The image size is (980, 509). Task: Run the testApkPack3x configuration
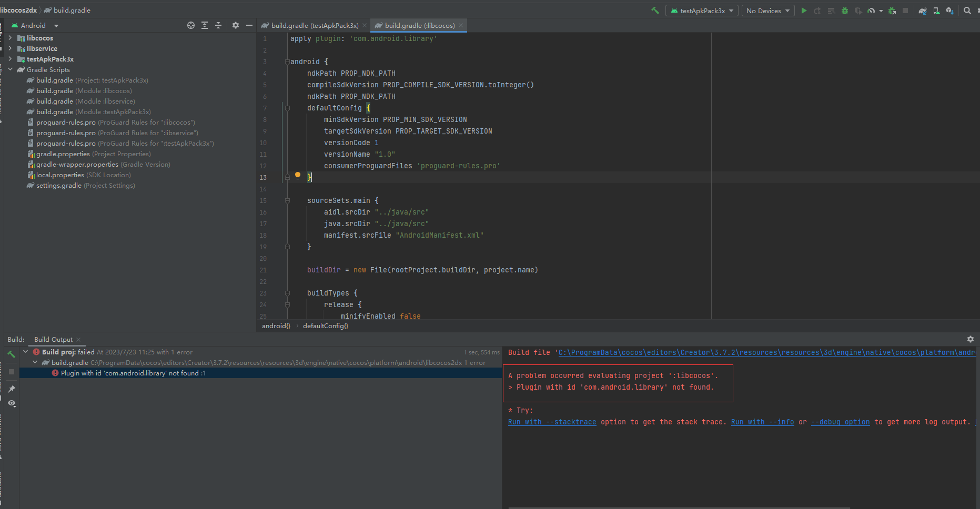point(804,10)
